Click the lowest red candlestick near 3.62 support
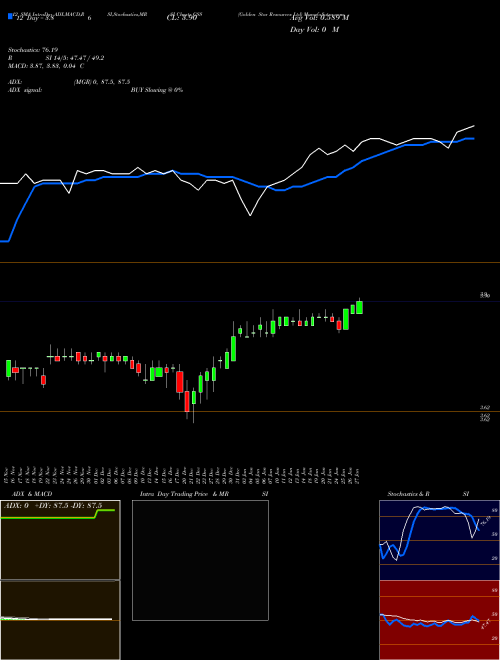The image size is (500, 660). pos(187,401)
